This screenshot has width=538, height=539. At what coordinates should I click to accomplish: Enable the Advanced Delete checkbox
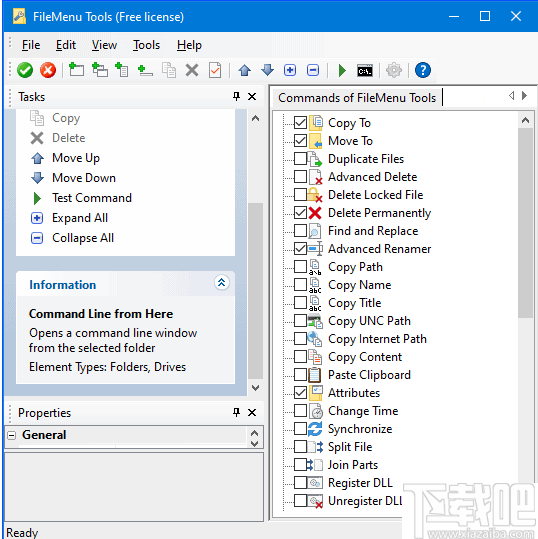[x=300, y=177]
